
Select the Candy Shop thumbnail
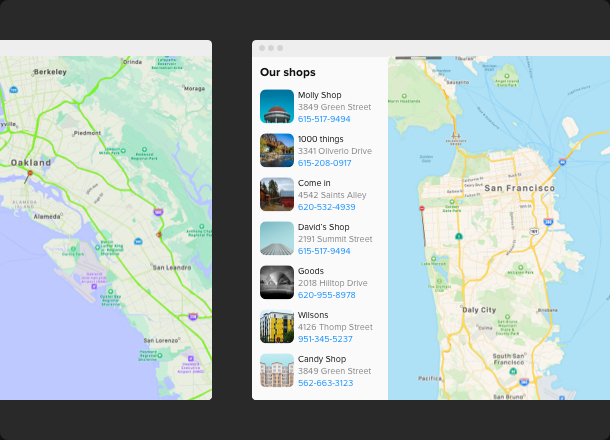277,370
